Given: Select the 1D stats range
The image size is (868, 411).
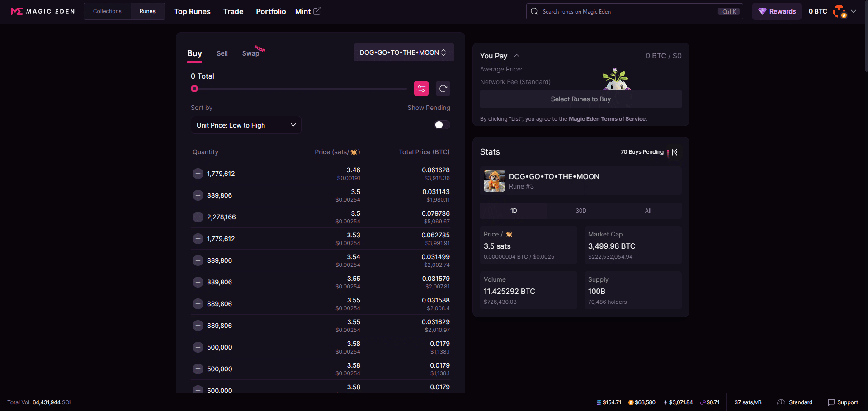Looking at the screenshot, I should (x=514, y=211).
